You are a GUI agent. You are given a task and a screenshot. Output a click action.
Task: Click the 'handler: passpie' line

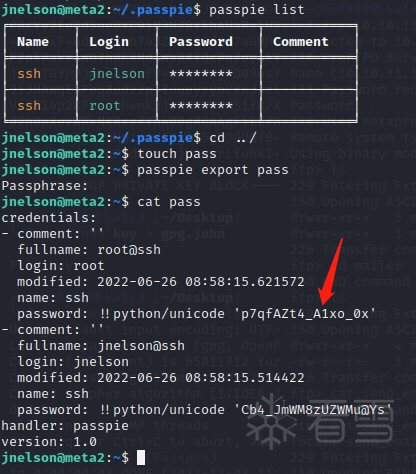65,426
